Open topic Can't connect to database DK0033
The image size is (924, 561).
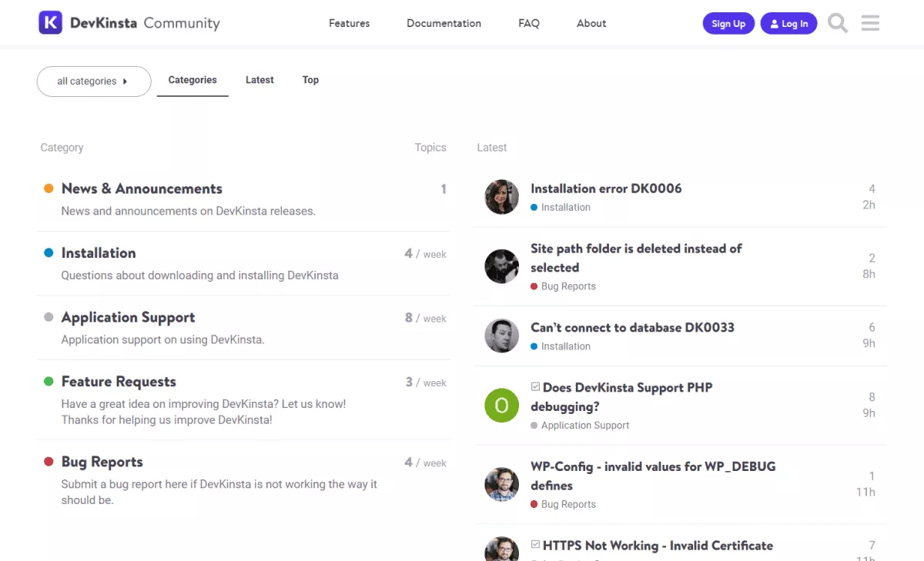click(x=632, y=327)
